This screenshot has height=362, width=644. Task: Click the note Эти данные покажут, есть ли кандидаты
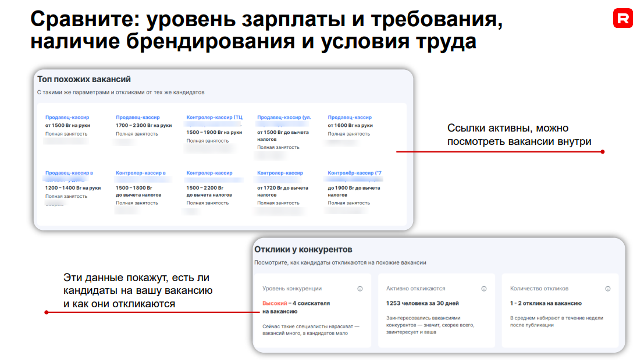click(138, 291)
